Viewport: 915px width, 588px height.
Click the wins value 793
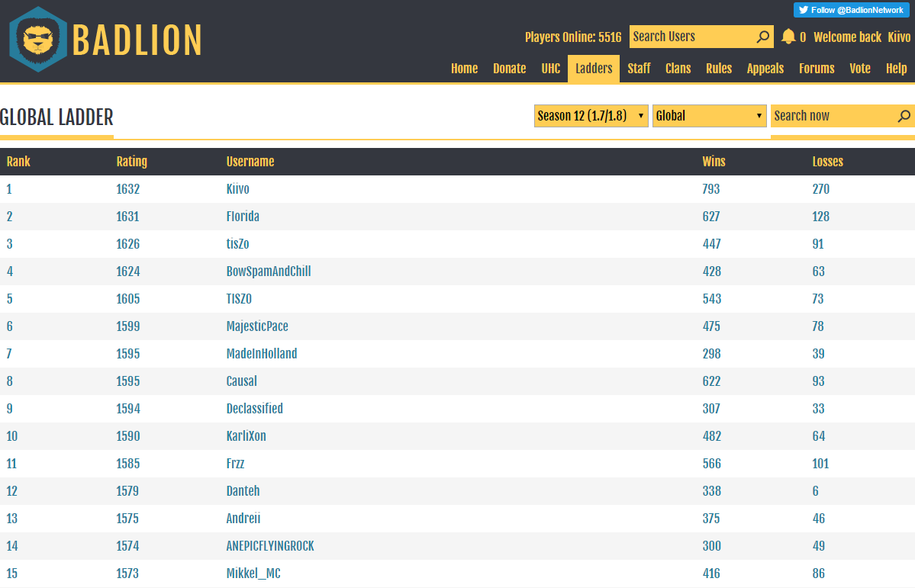[711, 189]
